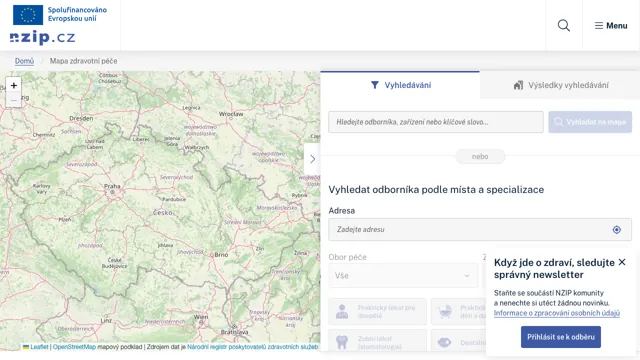640x360 pixels.
Task: Close the newsletter popup
Action: click(622, 262)
